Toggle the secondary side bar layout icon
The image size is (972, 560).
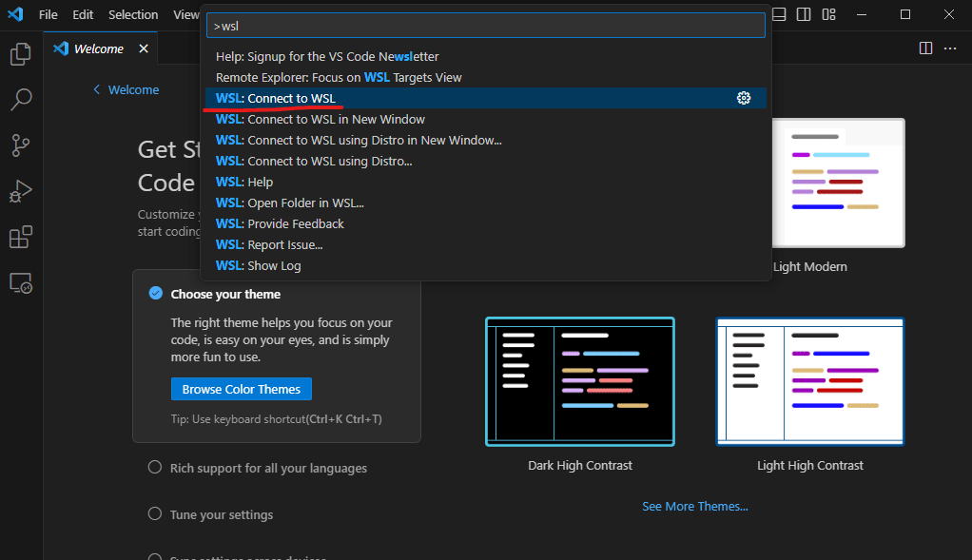804,14
